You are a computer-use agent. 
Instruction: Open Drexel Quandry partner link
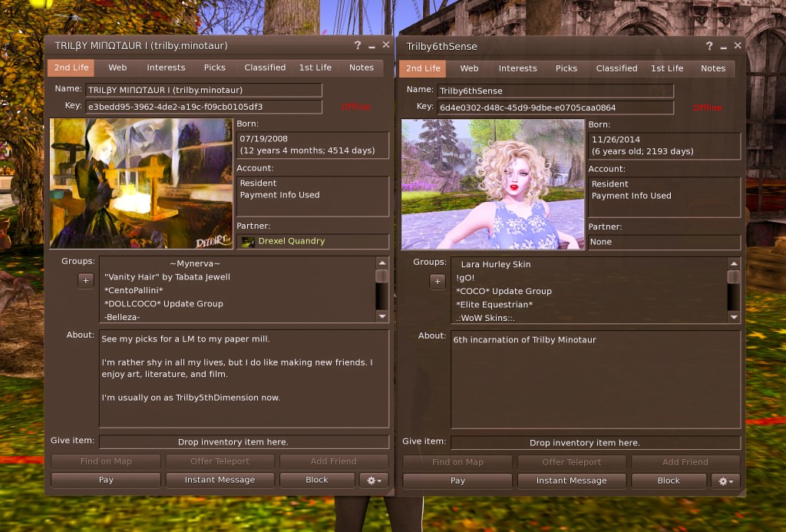point(292,241)
